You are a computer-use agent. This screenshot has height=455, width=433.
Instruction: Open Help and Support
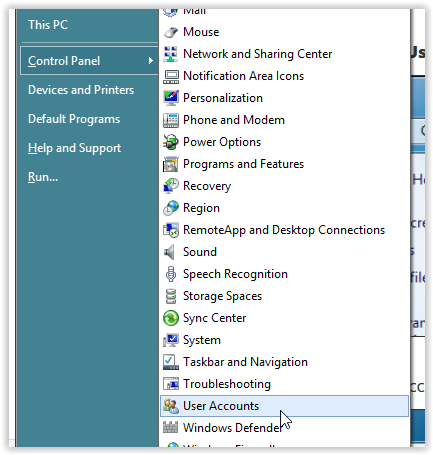(74, 148)
